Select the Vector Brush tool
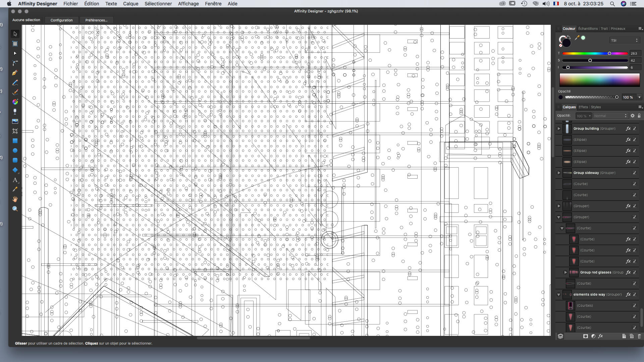 click(x=15, y=92)
